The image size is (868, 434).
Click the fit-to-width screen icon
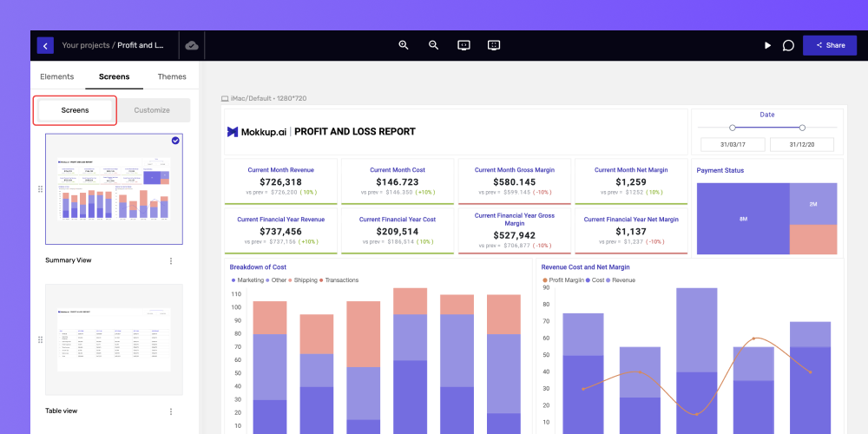point(464,45)
